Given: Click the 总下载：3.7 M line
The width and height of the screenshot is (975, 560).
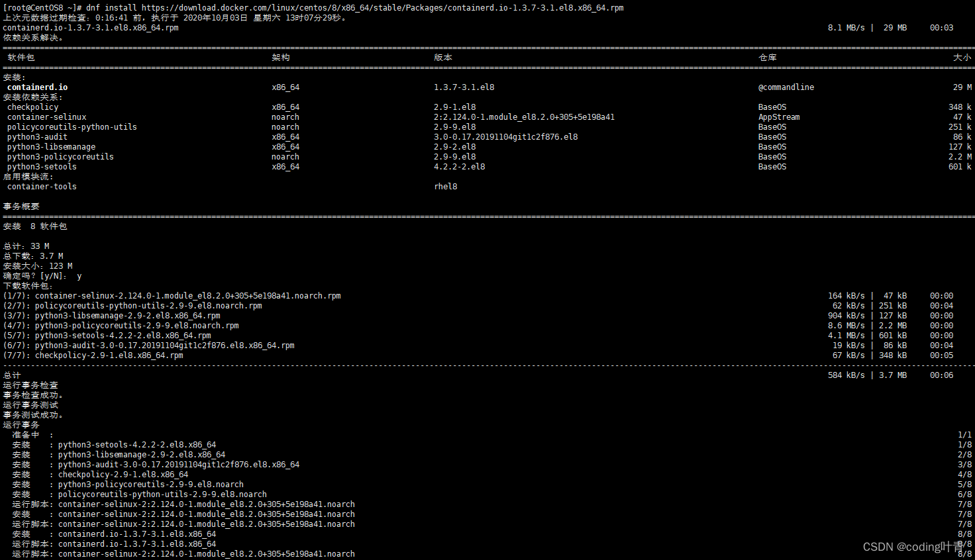Looking at the screenshot, I should [33, 256].
